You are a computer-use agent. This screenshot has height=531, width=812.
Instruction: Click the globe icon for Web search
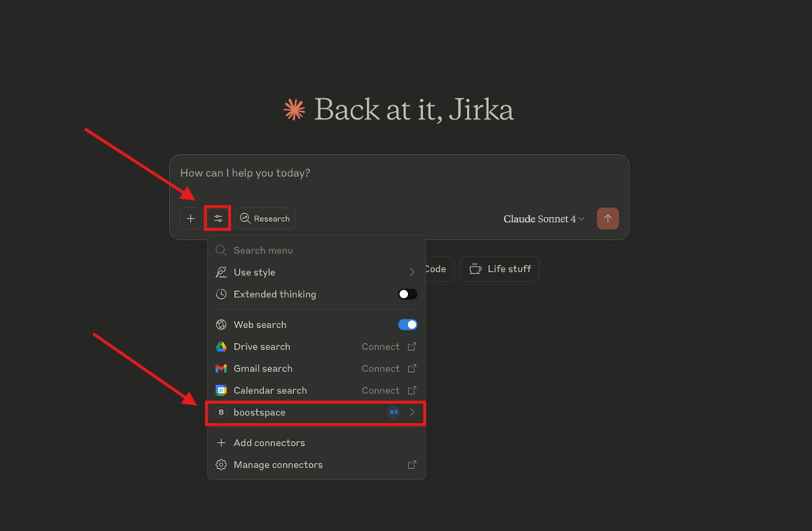(221, 325)
